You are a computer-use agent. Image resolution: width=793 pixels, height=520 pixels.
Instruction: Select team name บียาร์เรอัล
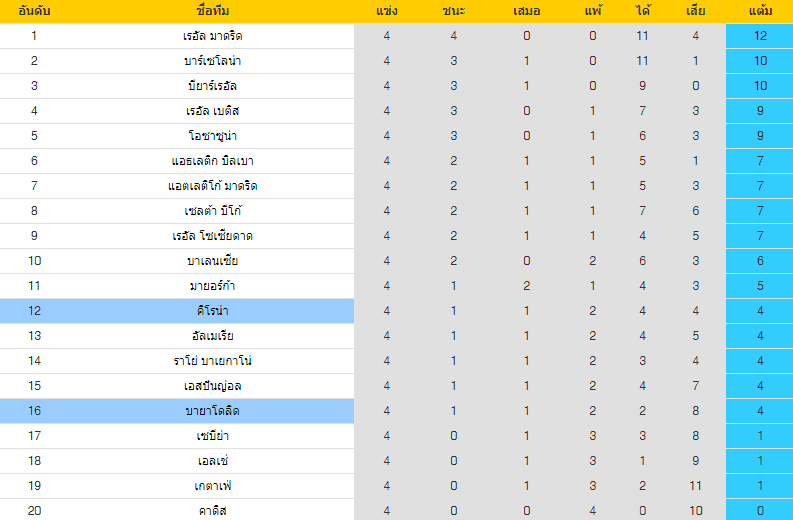click(212, 85)
